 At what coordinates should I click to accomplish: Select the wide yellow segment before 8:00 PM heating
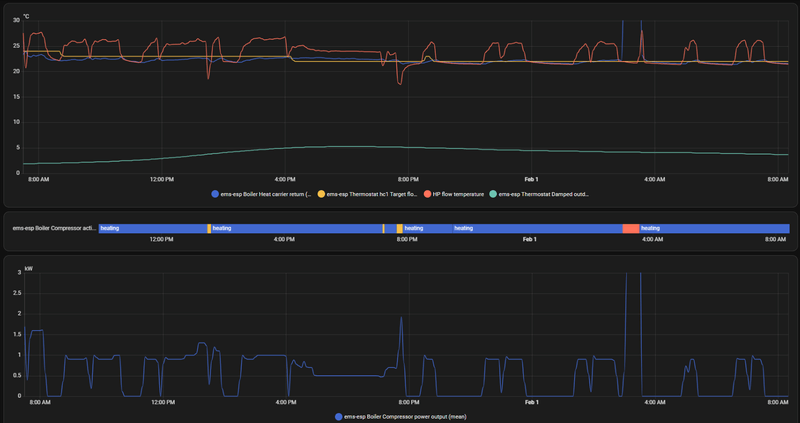tap(399, 228)
